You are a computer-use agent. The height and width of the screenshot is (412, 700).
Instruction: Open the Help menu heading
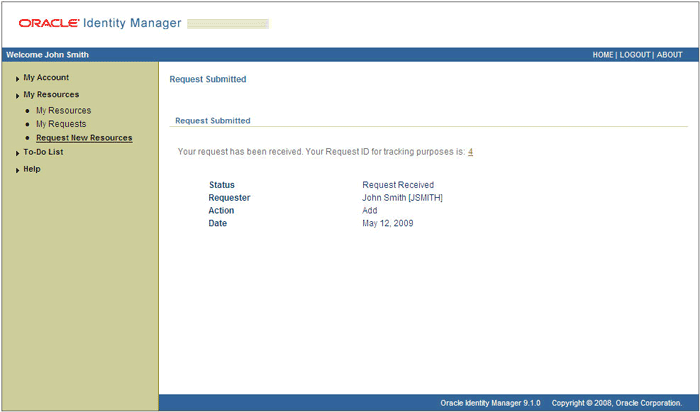click(32, 169)
